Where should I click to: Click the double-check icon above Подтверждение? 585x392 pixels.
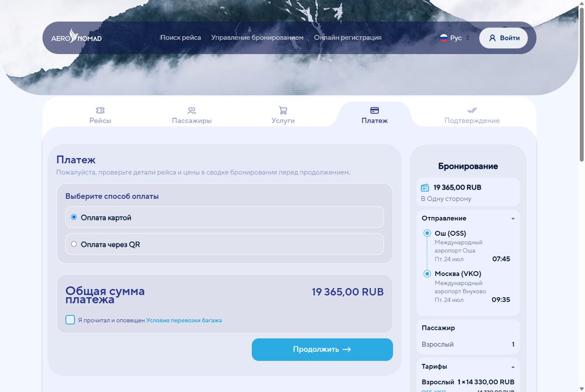(x=472, y=110)
